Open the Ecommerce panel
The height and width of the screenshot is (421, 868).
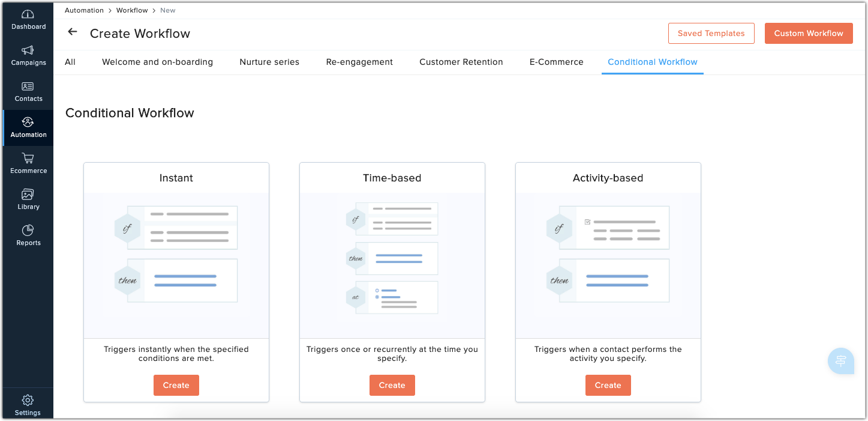pos(28,163)
